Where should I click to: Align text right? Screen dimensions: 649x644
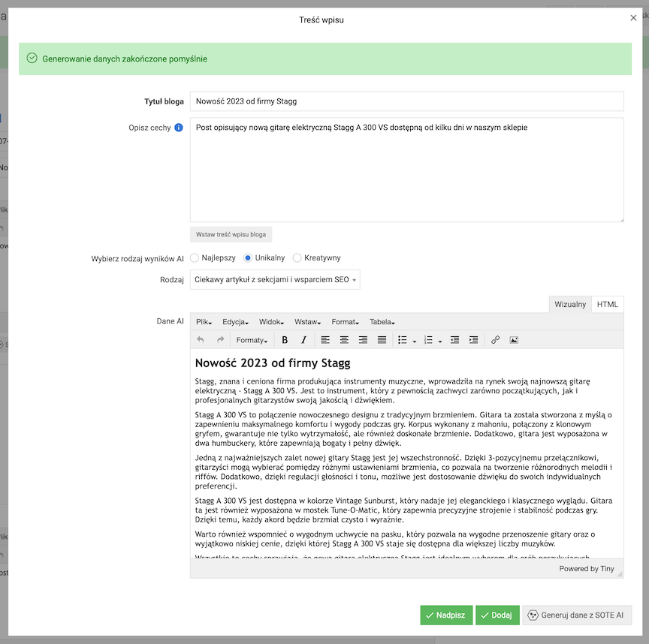tap(363, 340)
